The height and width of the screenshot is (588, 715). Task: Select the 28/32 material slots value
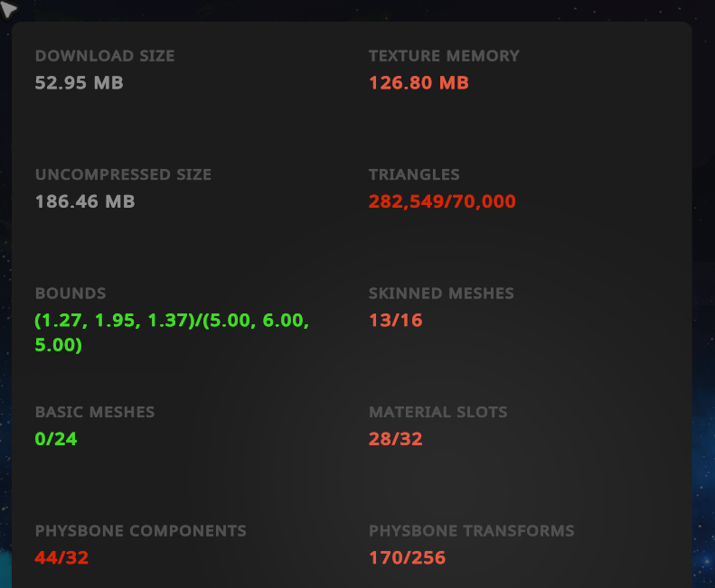[395, 439]
